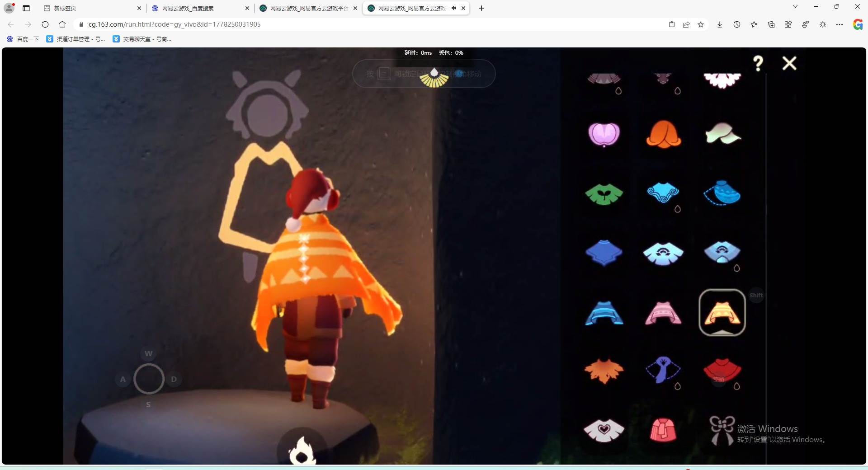Image resolution: width=868 pixels, height=470 pixels.
Task: Pick the pale green winged cape
Action: (x=722, y=133)
